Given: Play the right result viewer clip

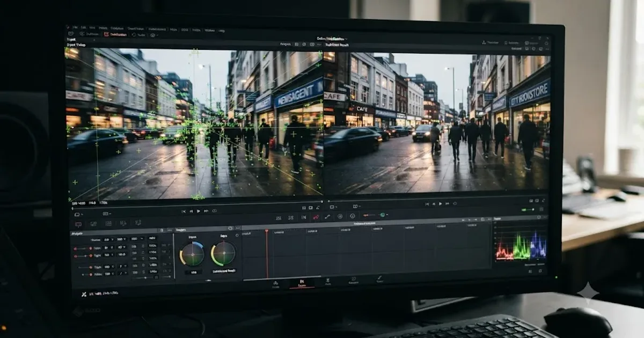Looking at the screenshot, I should point(441,204).
